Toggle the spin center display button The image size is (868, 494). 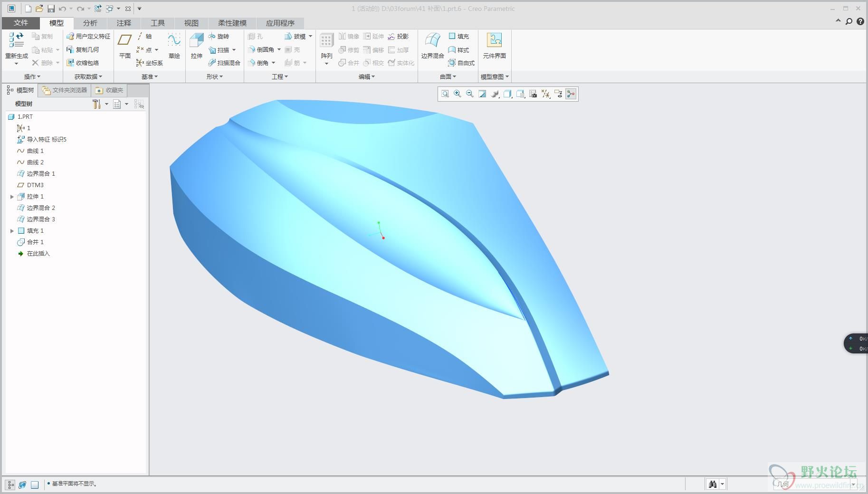571,94
